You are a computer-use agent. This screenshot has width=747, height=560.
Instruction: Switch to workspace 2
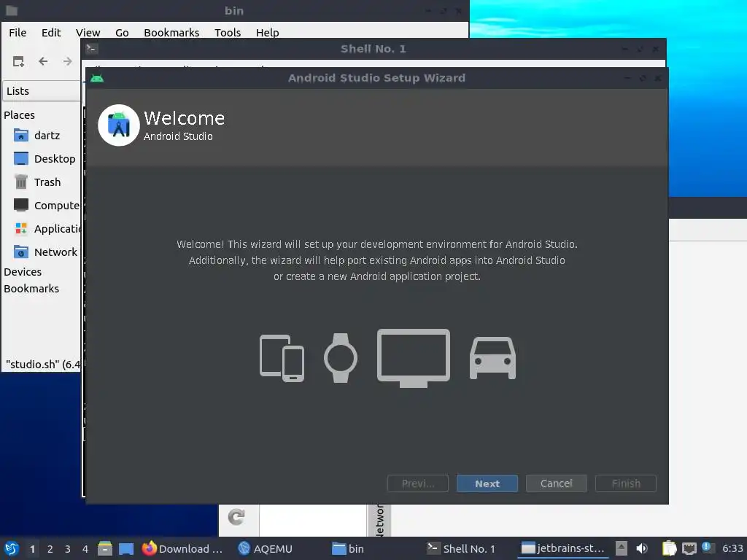pyautogui.click(x=50, y=549)
